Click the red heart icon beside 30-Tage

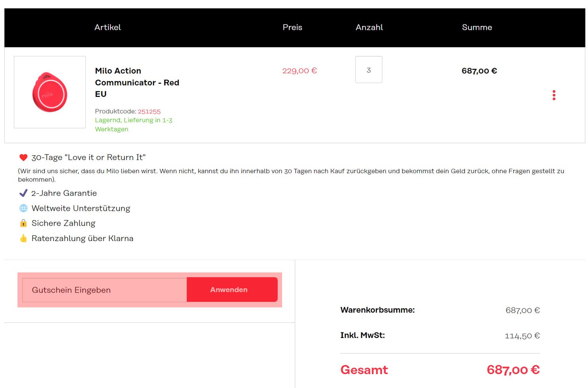coord(23,157)
